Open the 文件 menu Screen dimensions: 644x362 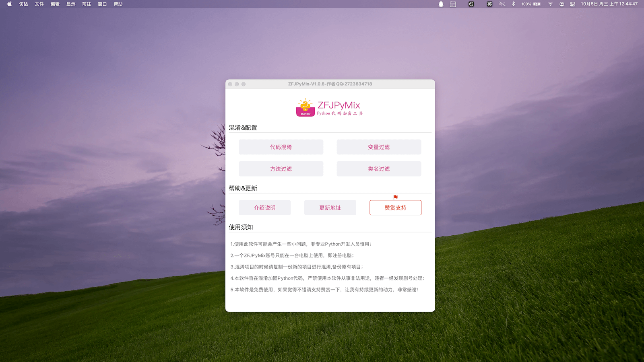click(x=39, y=4)
